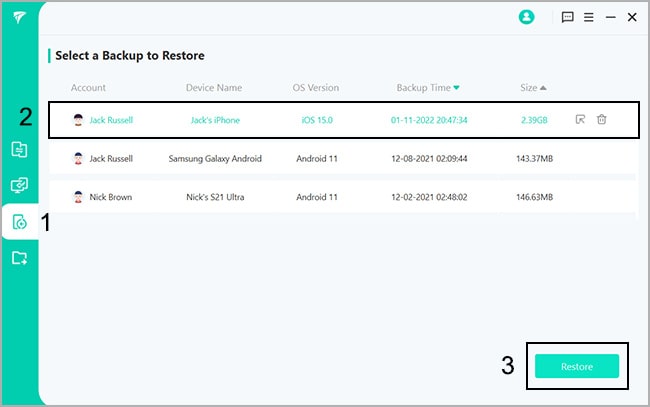This screenshot has width=650, height=407.
Task: Open the transfer sidebar icon
Action: (x=19, y=150)
